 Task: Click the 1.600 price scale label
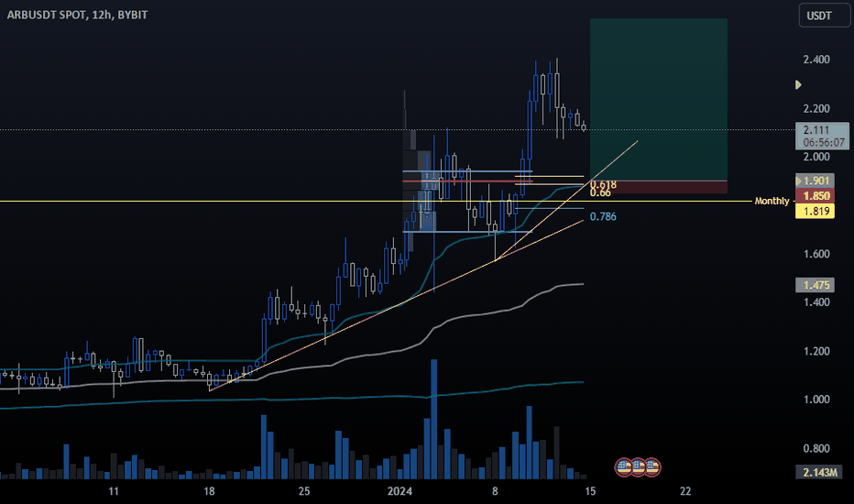816,254
